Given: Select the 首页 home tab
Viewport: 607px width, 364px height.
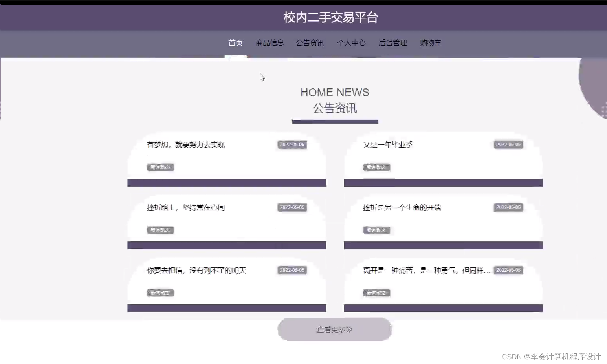Looking at the screenshot, I should (235, 43).
